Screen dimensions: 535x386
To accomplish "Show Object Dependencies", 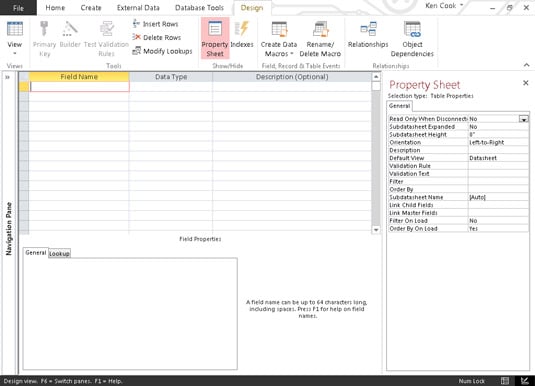I will point(412,38).
